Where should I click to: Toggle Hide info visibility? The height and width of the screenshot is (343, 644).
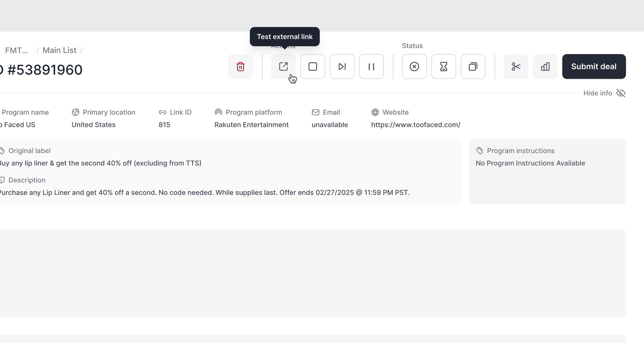coord(604,93)
